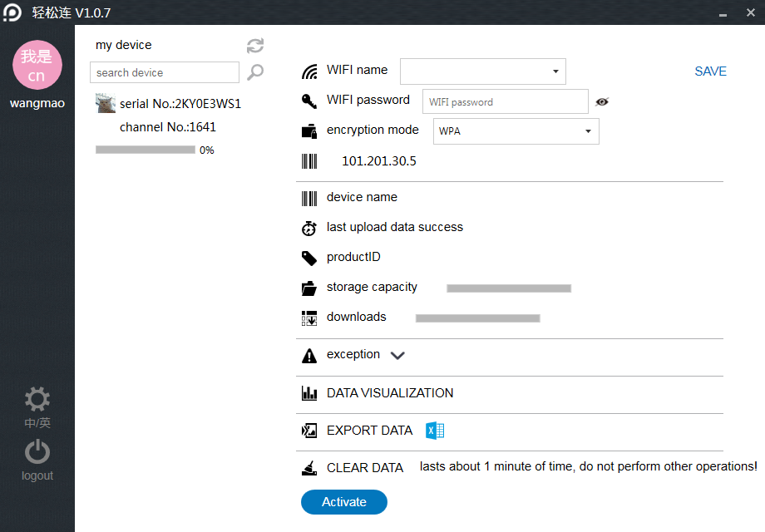
Task: Refresh the my device list
Action: [255, 46]
